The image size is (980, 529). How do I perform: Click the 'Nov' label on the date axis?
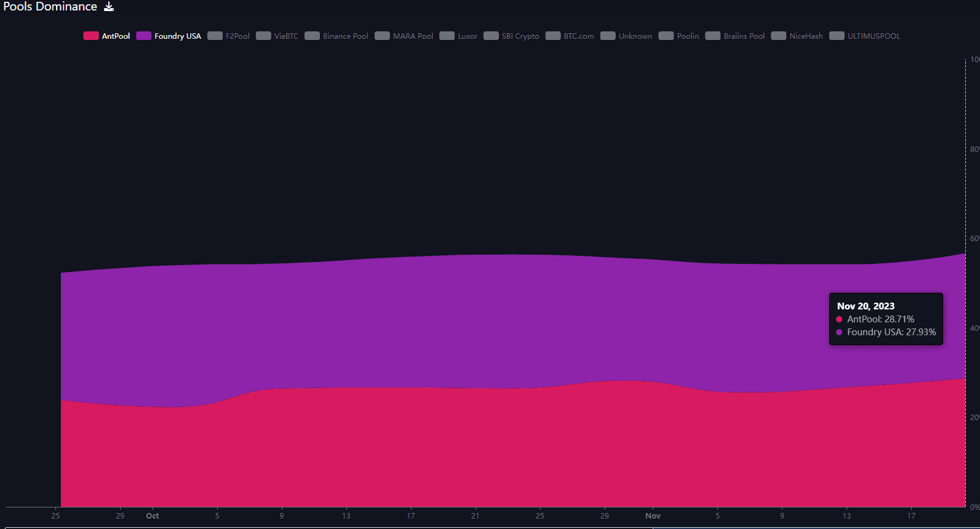(x=653, y=516)
